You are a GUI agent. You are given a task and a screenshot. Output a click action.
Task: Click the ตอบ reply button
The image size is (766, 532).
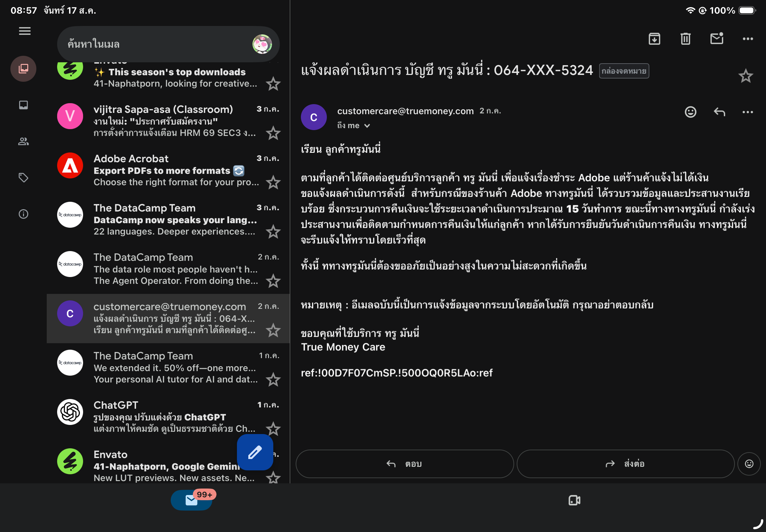pos(404,464)
